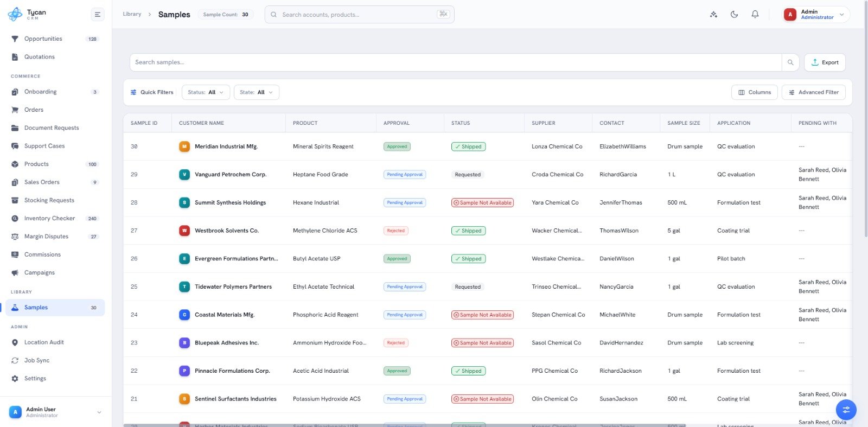The width and height of the screenshot is (868, 427).
Task: Click the Tidewater Polymers Partners avatar icon
Action: 184,286
